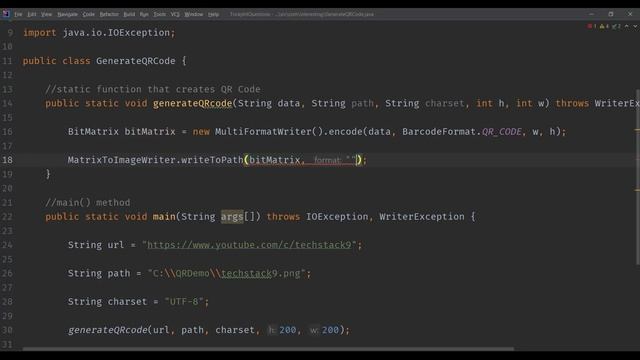
Task: Click the red error count indicator
Action: [x=592, y=26]
